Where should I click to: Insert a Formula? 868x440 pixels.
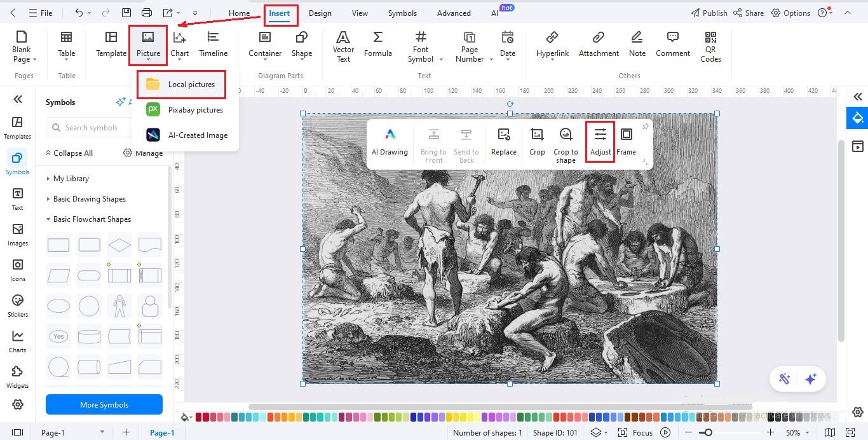tap(378, 45)
